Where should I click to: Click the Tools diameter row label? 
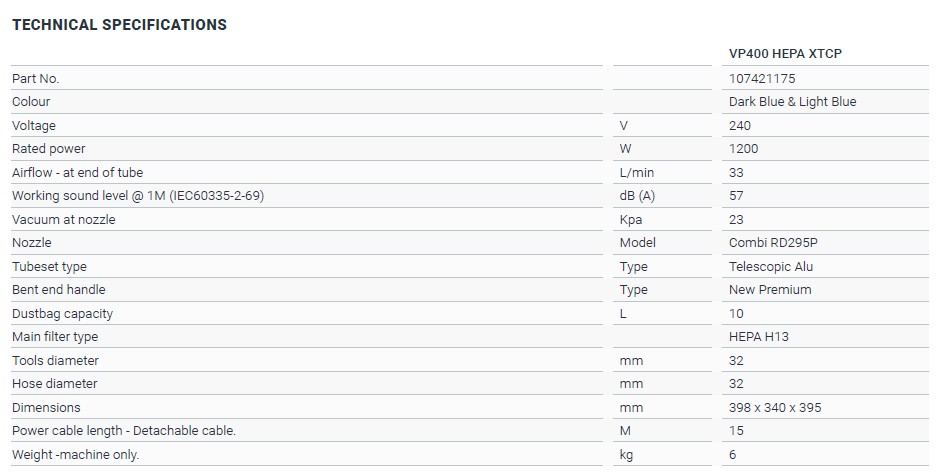pos(55,360)
